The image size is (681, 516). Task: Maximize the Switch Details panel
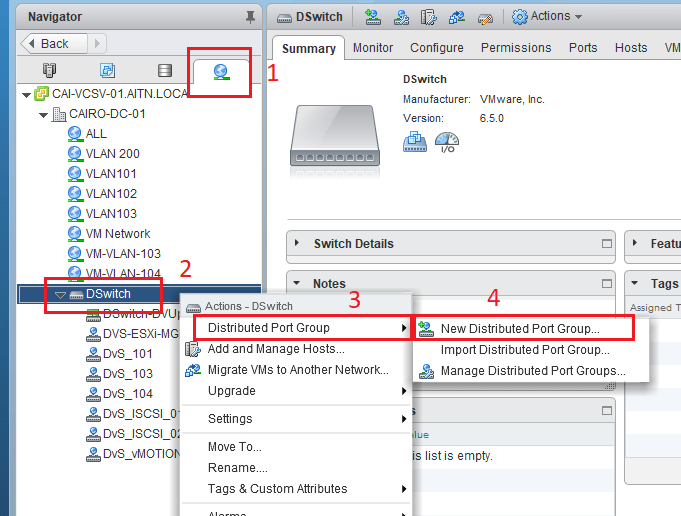(x=606, y=243)
